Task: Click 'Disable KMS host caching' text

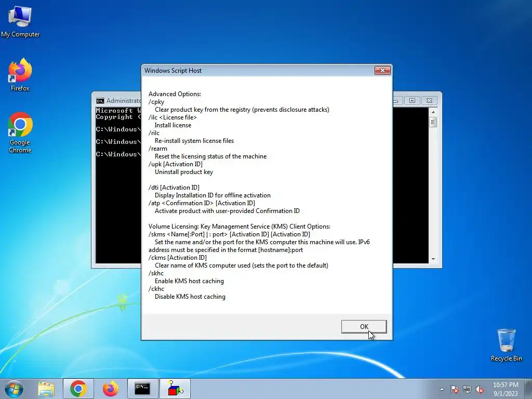Action: 190,297
